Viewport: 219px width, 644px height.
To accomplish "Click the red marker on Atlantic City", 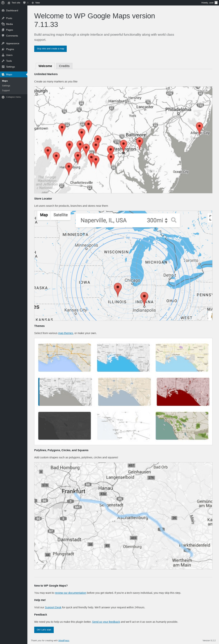I will tap(199, 129).
